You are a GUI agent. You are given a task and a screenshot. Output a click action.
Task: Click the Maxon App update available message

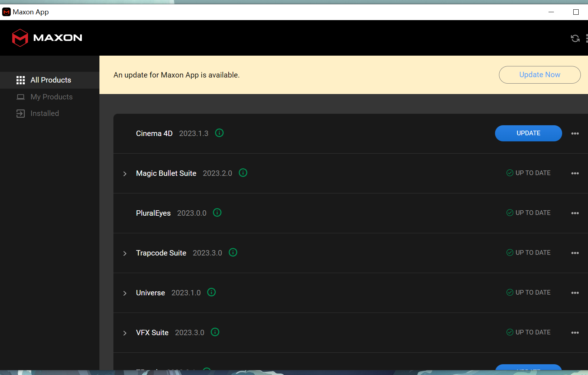(x=177, y=75)
